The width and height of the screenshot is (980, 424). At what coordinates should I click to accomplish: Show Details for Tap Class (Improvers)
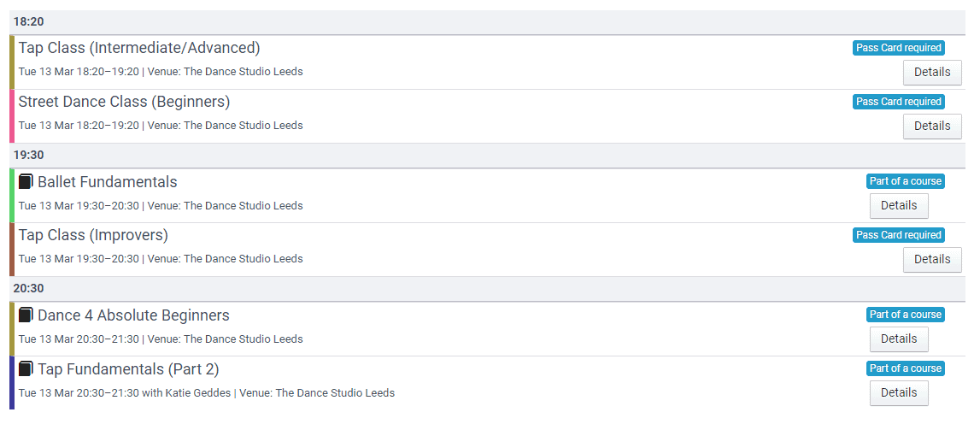(932, 259)
